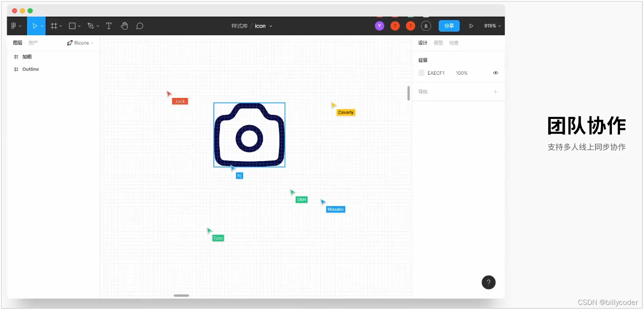The height and width of the screenshot is (310, 644).
Task: Toggle background color visibility eye icon
Action: coord(495,73)
